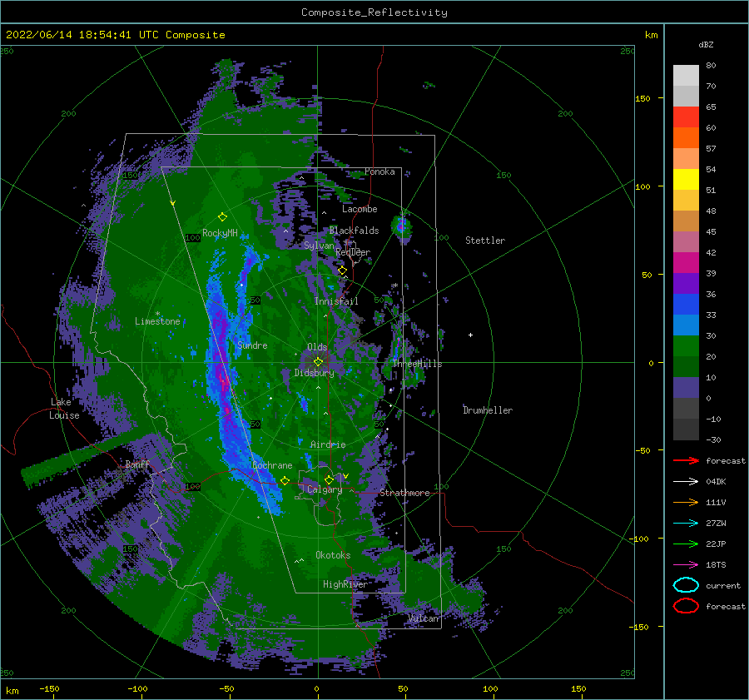Click the Composite_Reflectivity title
The width and height of the screenshot is (749, 700).
[x=374, y=12]
